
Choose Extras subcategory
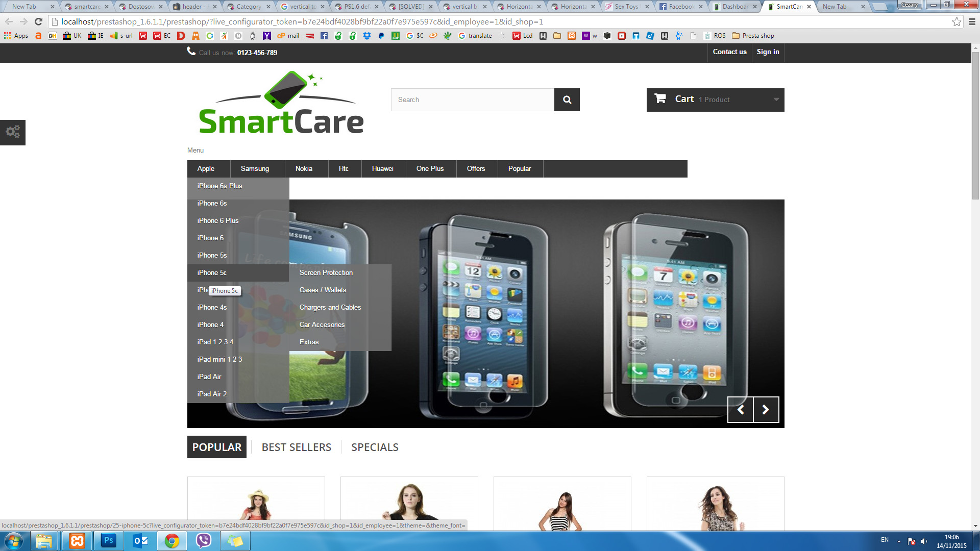(x=340, y=342)
